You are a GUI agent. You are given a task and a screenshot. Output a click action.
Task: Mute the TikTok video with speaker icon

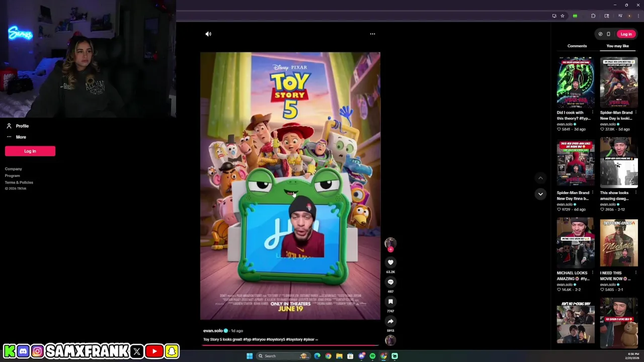208,34
